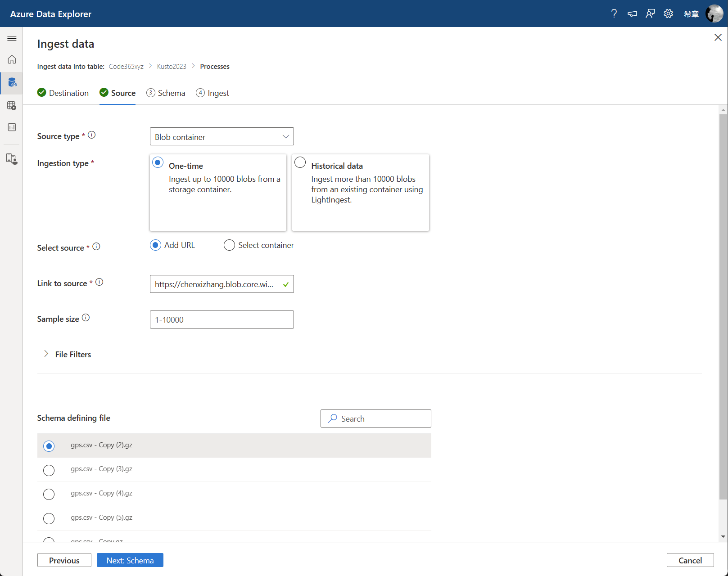
Task: Open the Settings gear icon
Action: pyautogui.click(x=669, y=13)
